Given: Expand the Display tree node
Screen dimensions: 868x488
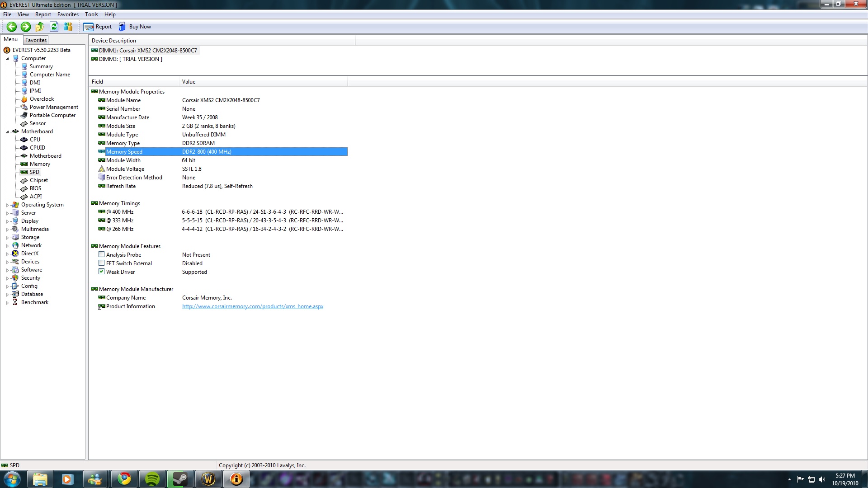Looking at the screenshot, I should point(7,221).
